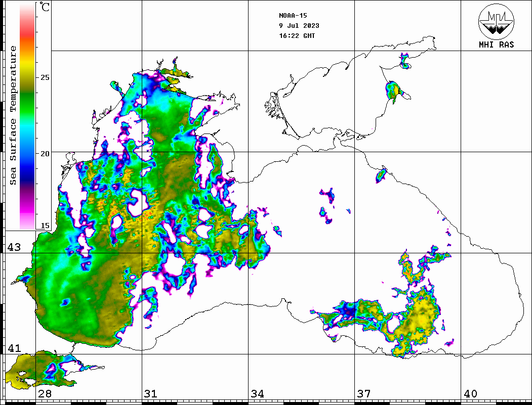Image resolution: width=532 pixels, height=405 pixels.
Task: Click the longitude label 37
Action: (x=363, y=394)
